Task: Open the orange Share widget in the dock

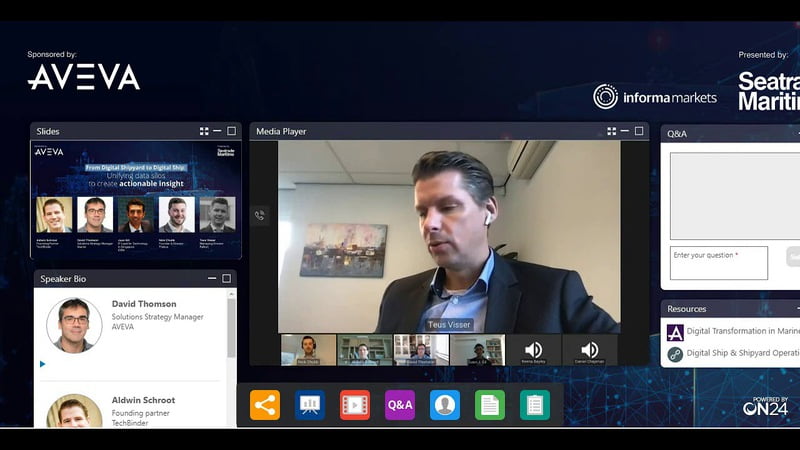Action: pos(265,405)
